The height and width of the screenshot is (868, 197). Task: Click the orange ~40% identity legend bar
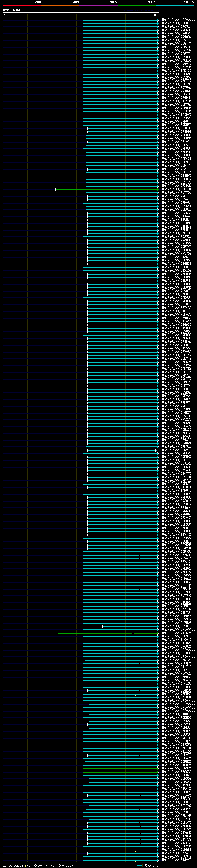pyautogui.click(x=60, y=6)
